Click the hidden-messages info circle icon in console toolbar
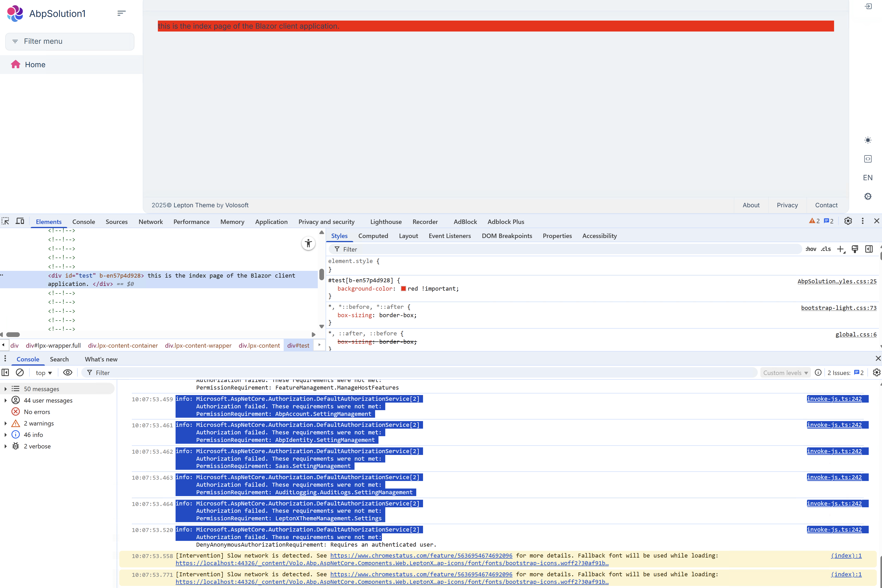The height and width of the screenshot is (588, 882). [818, 372]
